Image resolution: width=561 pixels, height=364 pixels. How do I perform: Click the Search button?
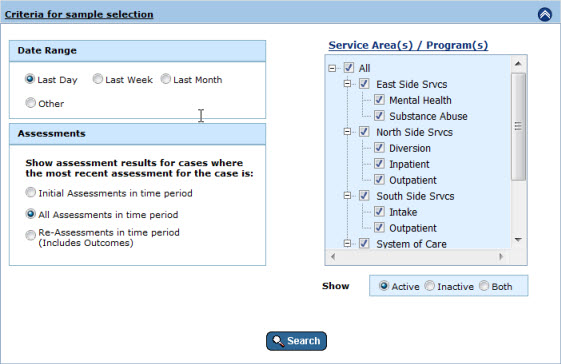[296, 341]
